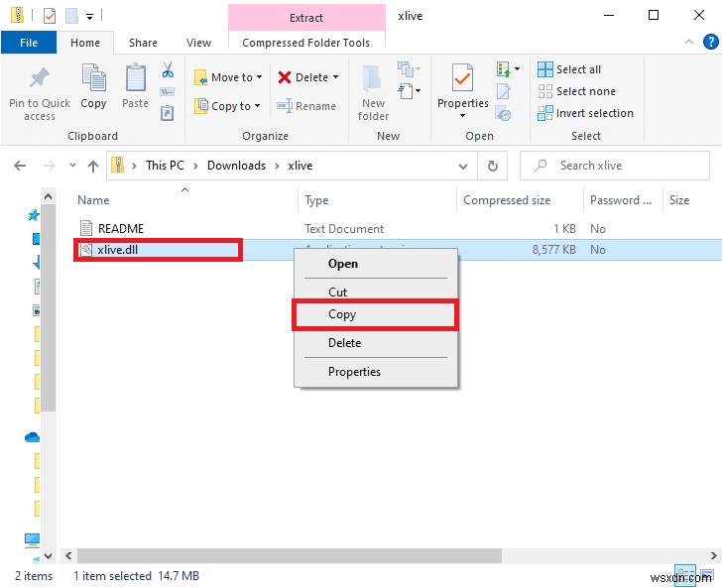Click the Quick access star in sidebar
Image resolution: width=723 pixels, height=588 pixels.
pyautogui.click(x=33, y=215)
